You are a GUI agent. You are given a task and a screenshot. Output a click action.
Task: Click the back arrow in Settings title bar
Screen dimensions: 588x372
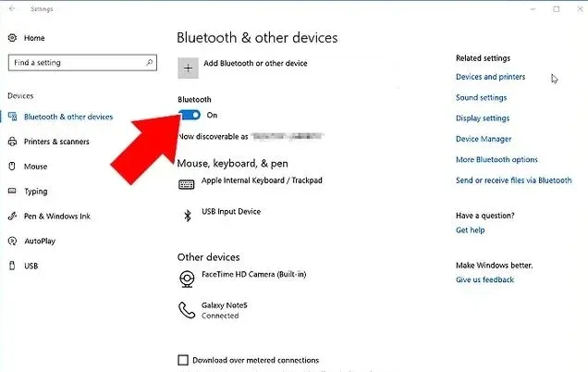pos(12,9)
